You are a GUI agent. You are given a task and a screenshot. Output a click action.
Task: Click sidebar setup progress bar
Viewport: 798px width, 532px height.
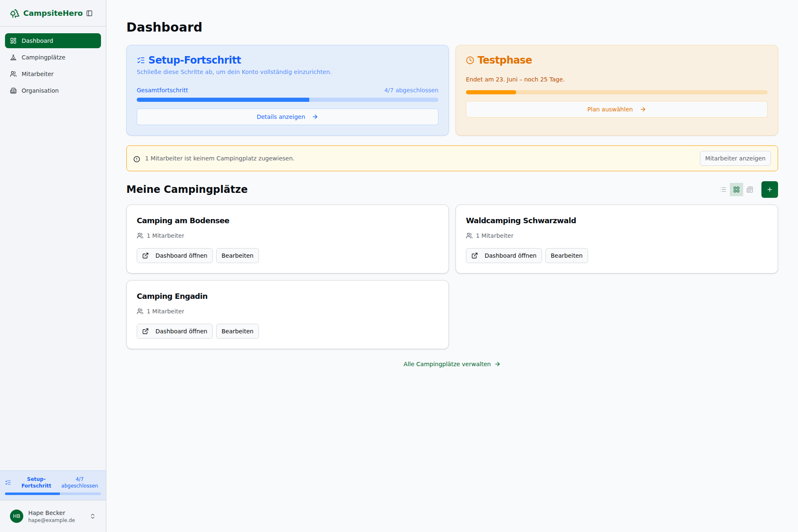53,494
